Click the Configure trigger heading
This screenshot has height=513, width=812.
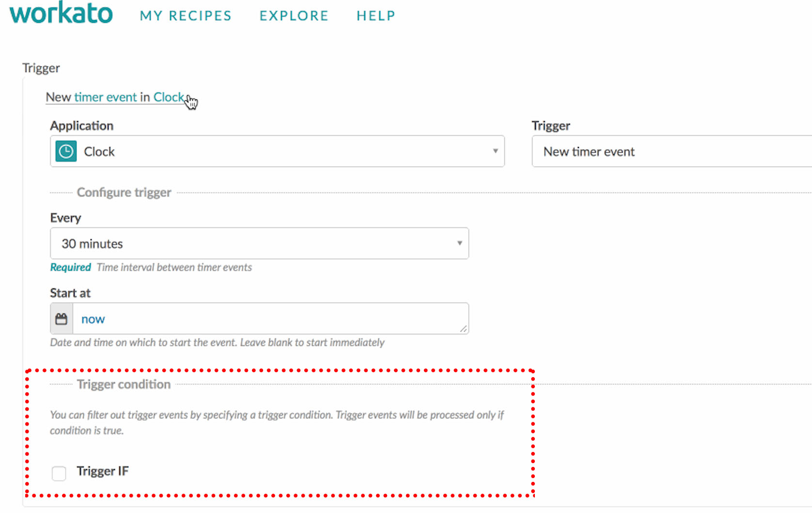(124, 192)
